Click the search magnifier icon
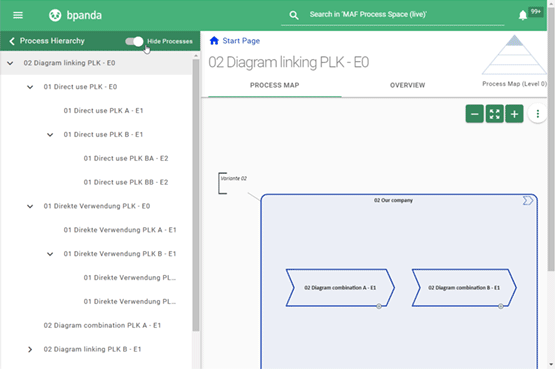This screenshot has height=369, width=555. (294, 15)
